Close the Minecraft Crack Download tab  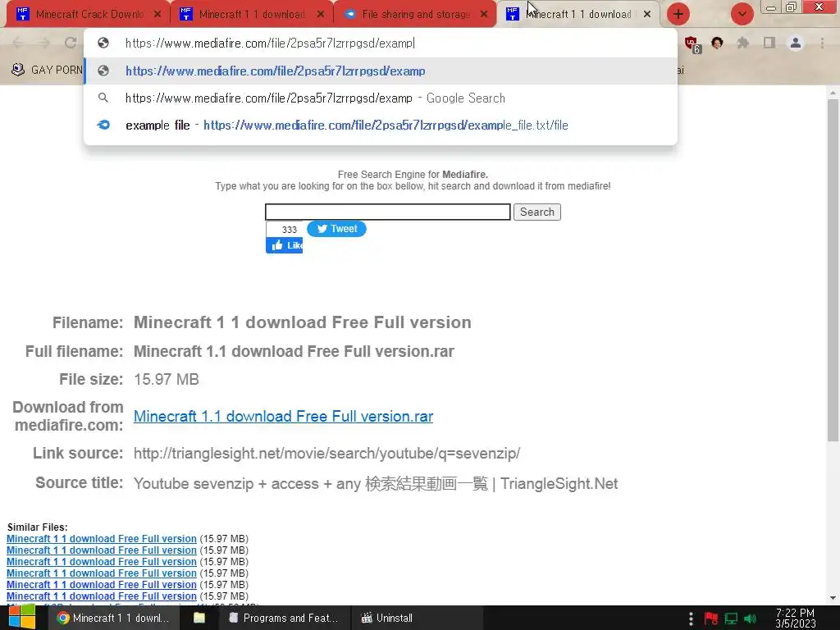point(157,15)
